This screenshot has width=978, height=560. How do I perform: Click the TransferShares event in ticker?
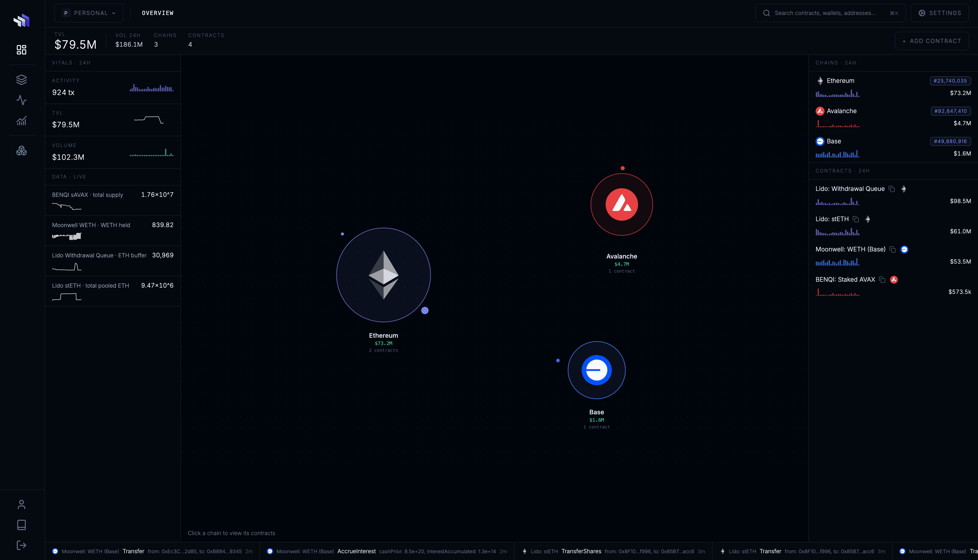pos(613,551)
